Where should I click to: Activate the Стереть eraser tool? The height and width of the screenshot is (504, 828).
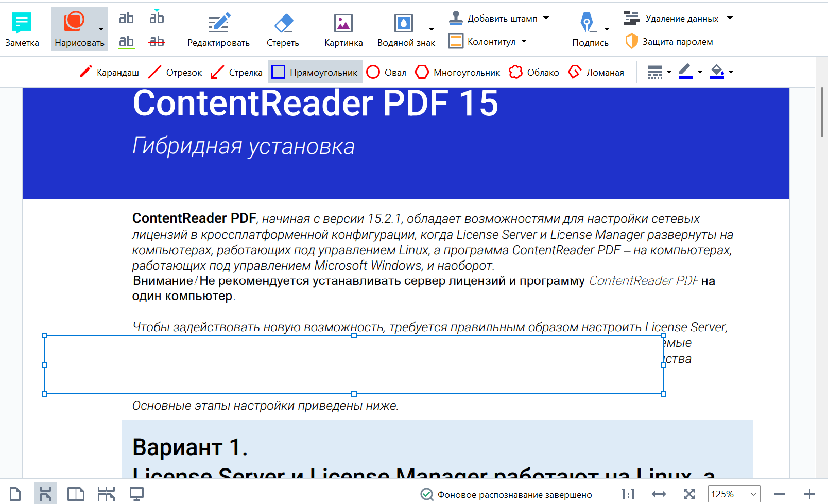click(283, 30)
